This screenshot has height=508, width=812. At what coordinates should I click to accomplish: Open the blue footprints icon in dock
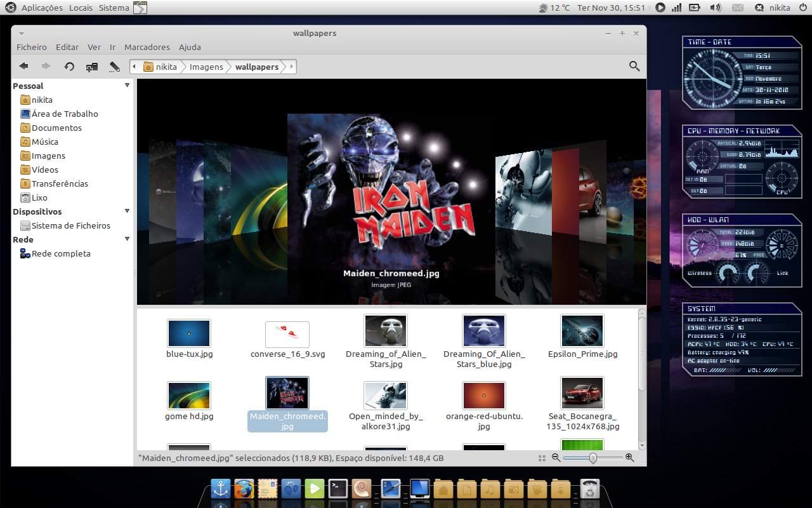click(x=291, y=489)
